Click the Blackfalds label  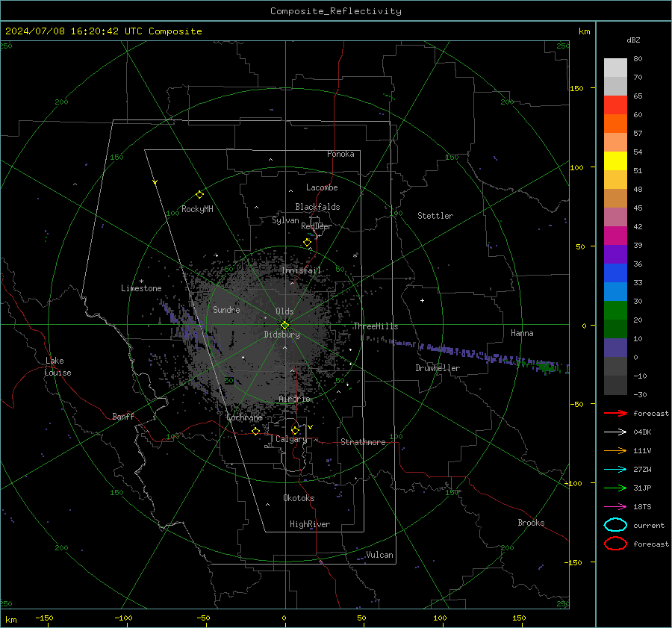317,207
